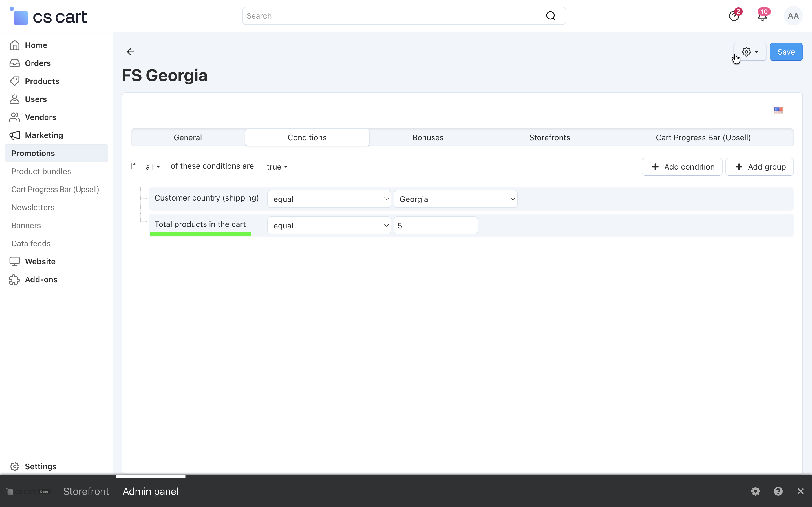Viewport: 812px width, 507px height.
Task: Click the US flag language icon
Action: (778, 110)
